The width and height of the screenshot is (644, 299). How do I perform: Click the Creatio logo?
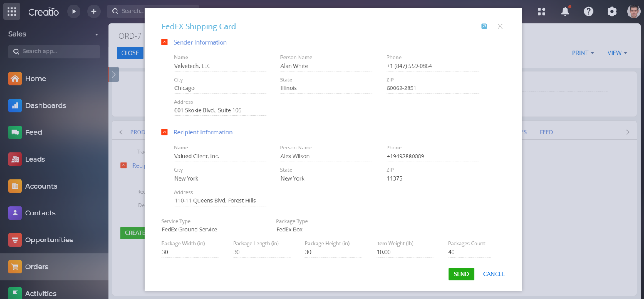click(43, 12)
